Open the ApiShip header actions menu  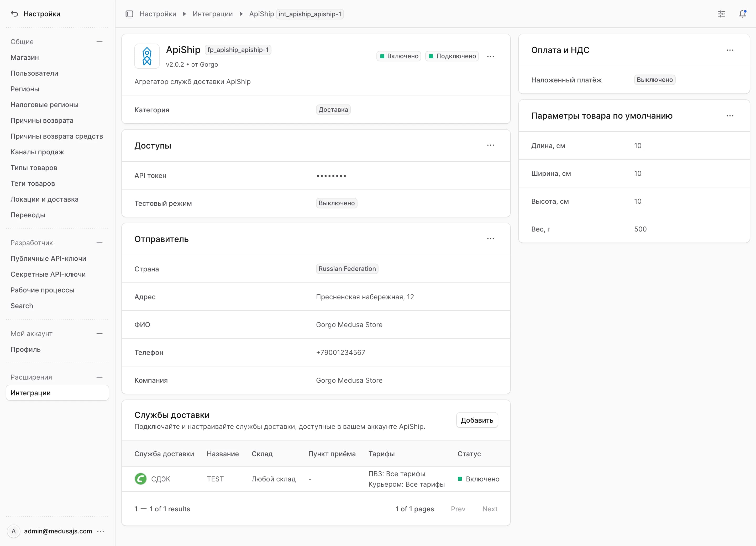point(490,56)
